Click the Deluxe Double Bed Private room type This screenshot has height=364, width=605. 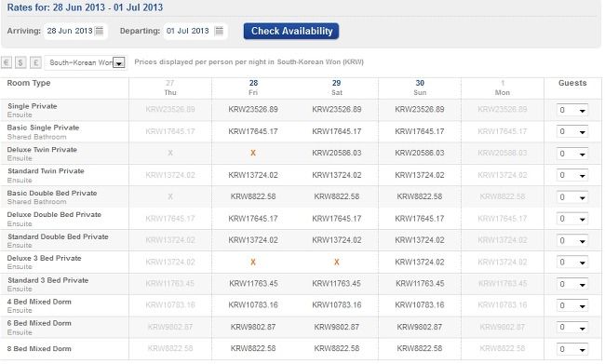(x=54, y=215)
